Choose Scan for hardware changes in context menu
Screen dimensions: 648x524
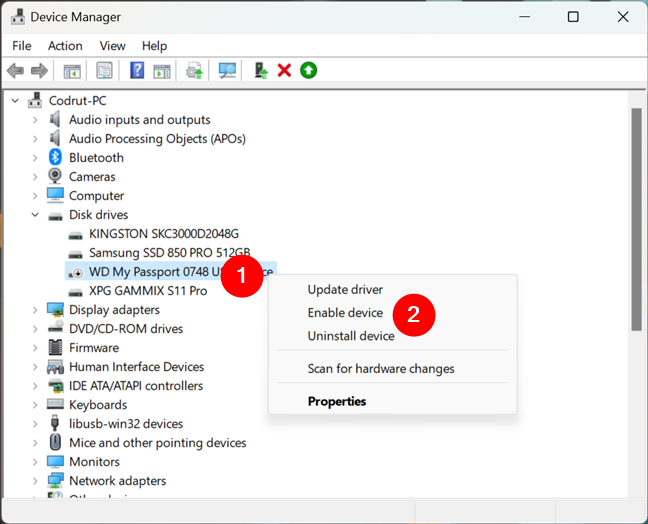point(381,368)
